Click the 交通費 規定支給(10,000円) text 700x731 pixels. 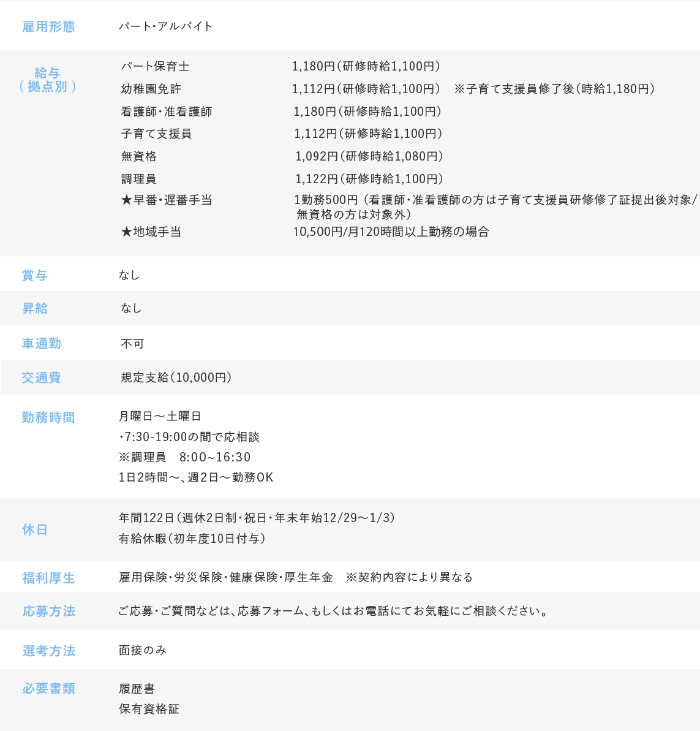click(x=176, y=377)
